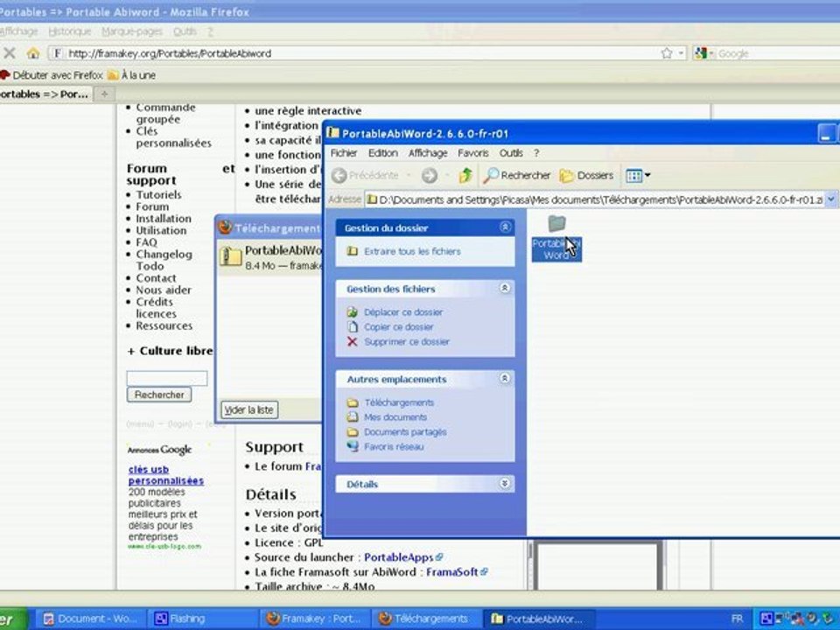The image size is (840, 630).
Task: Open the Installation sidebar link
Action: [164, 219]
